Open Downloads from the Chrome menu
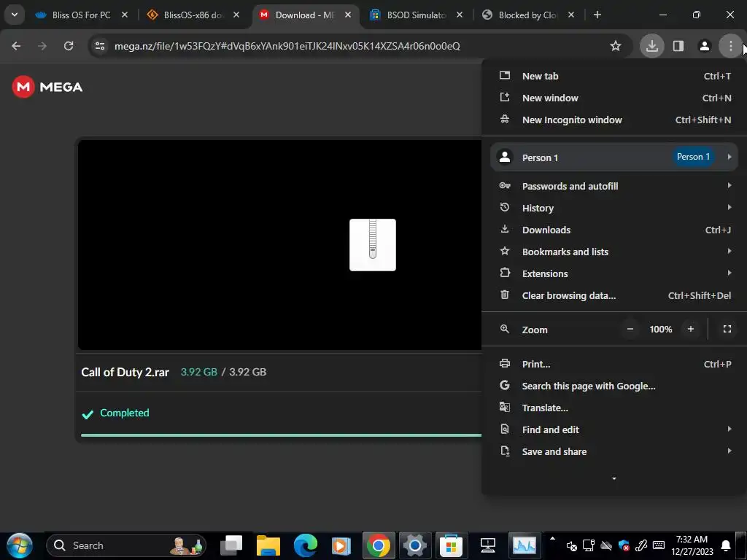The width and height of the screenshot is (747, 560). coord(614,230)
